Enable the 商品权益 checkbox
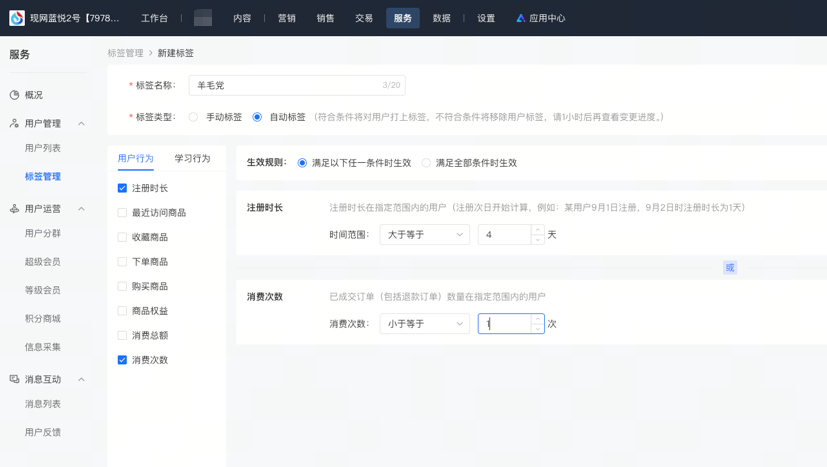Viewport: 827px width, 467px height. click(122, 311)
